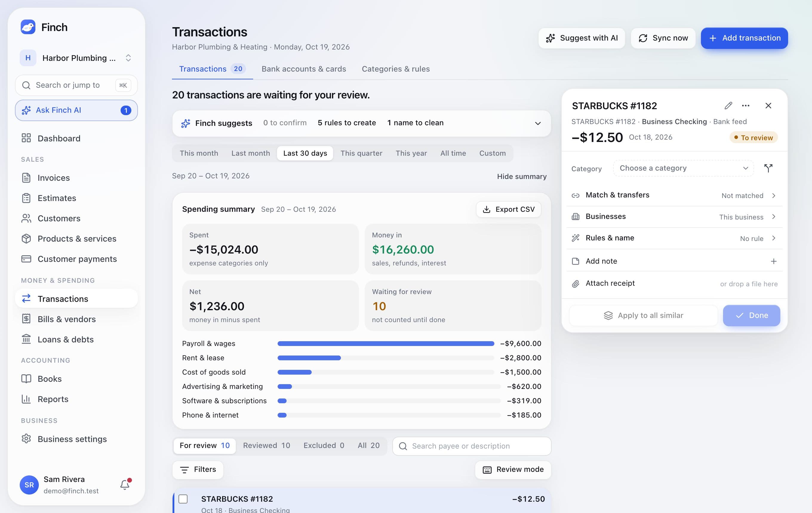
Task: Show the Excluded transactions tab
Action: point(324,446)
